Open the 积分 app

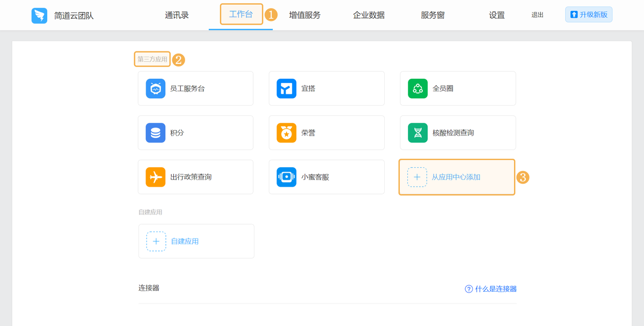(155, 132)
